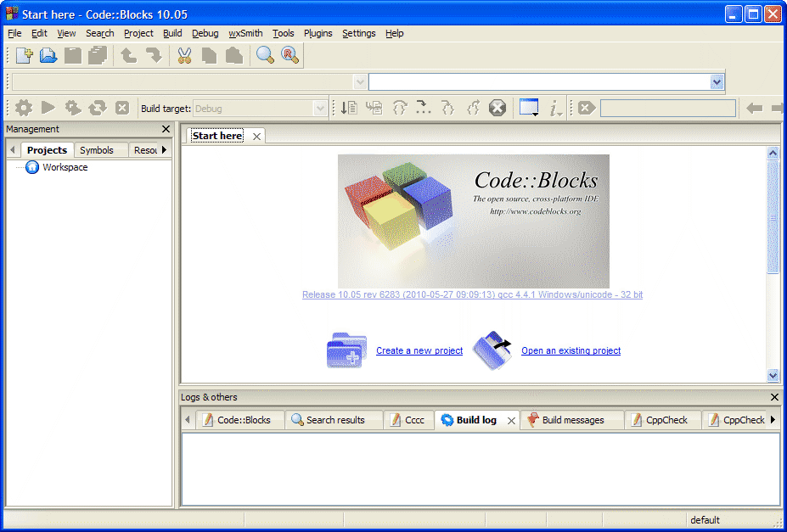787x532 pixels.
Task: Click the New file toolbar icon
Action: (x=24, y=56)
